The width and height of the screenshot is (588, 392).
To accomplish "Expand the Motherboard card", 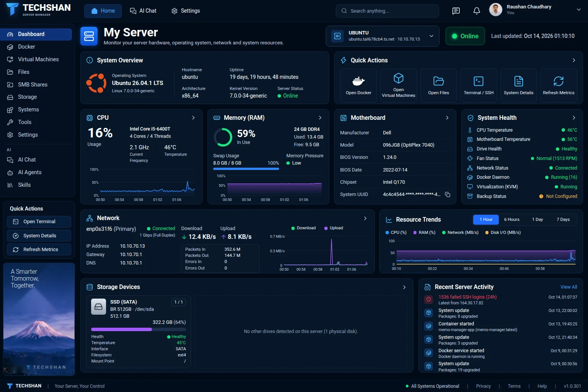I will 447,118.
